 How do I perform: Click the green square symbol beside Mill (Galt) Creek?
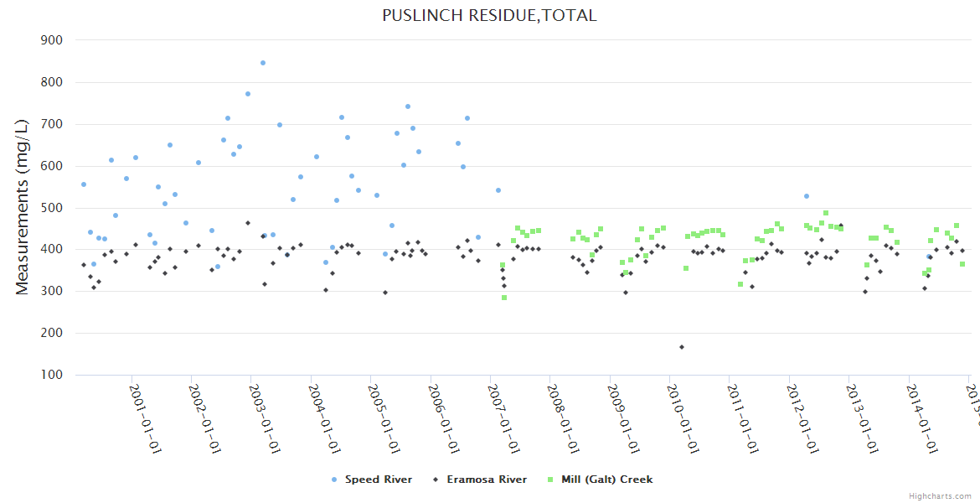tap(549, 480)
